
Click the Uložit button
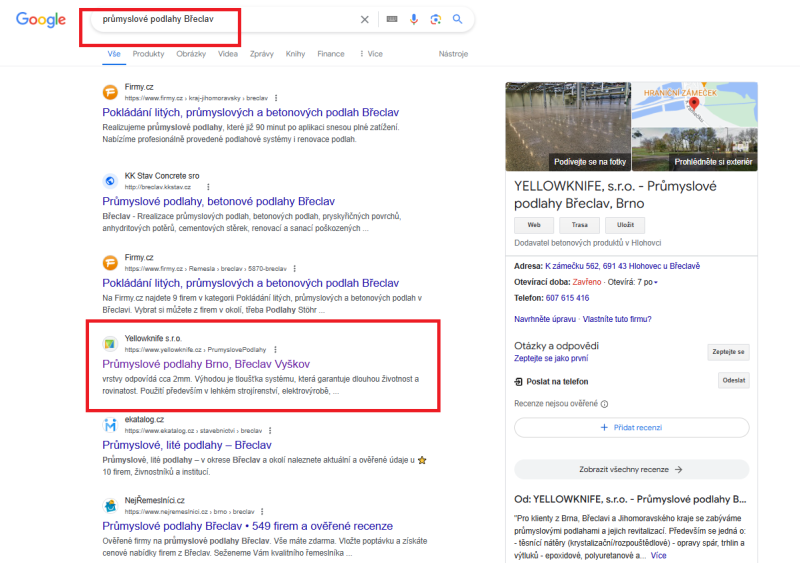625,225
